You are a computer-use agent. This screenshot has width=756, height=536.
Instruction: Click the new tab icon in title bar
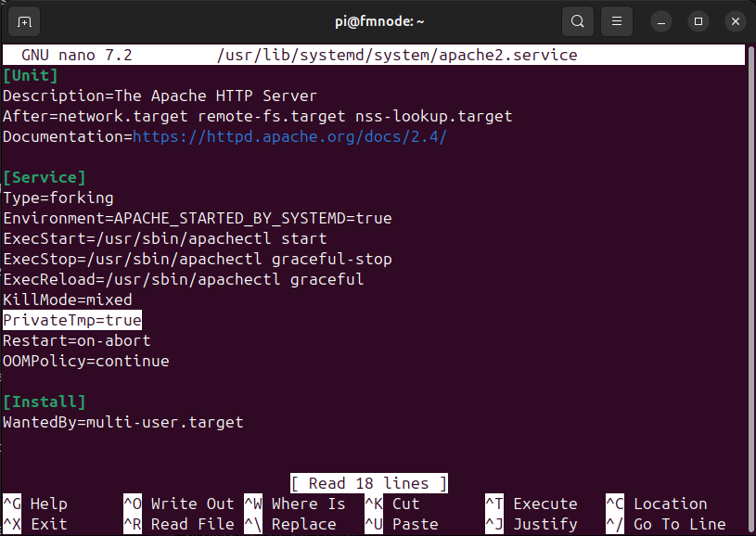(x=24, y=20)
